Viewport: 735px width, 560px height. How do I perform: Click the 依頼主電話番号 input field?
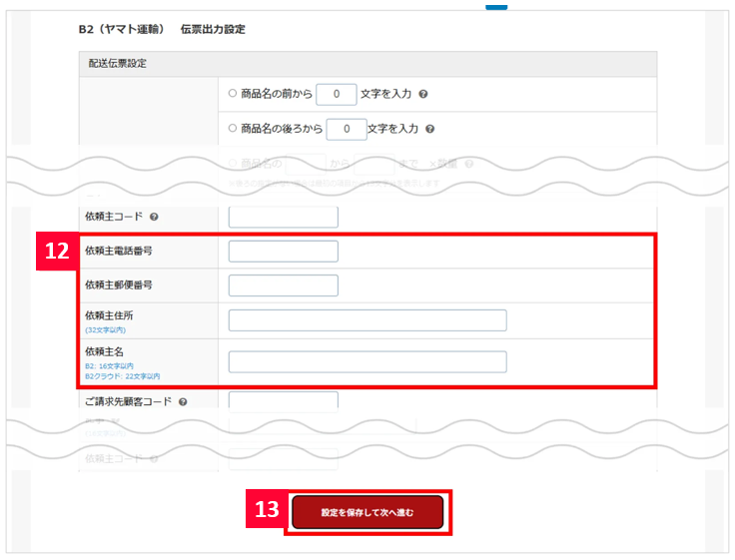click(283, 252)
